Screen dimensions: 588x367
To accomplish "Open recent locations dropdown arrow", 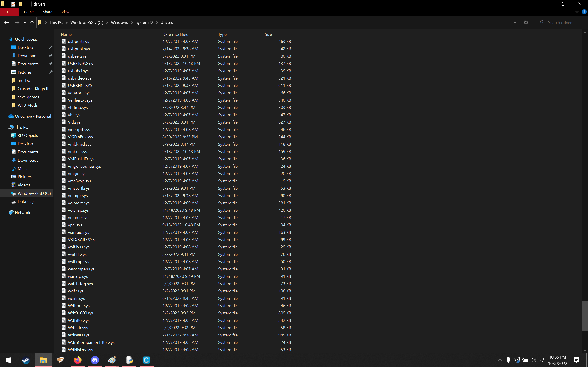I will coord(25,22).
